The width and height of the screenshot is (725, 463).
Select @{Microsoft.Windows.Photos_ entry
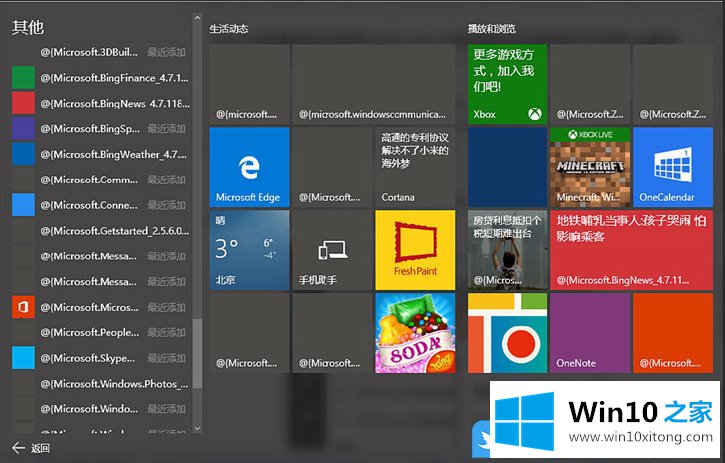(x=100, y=383)
